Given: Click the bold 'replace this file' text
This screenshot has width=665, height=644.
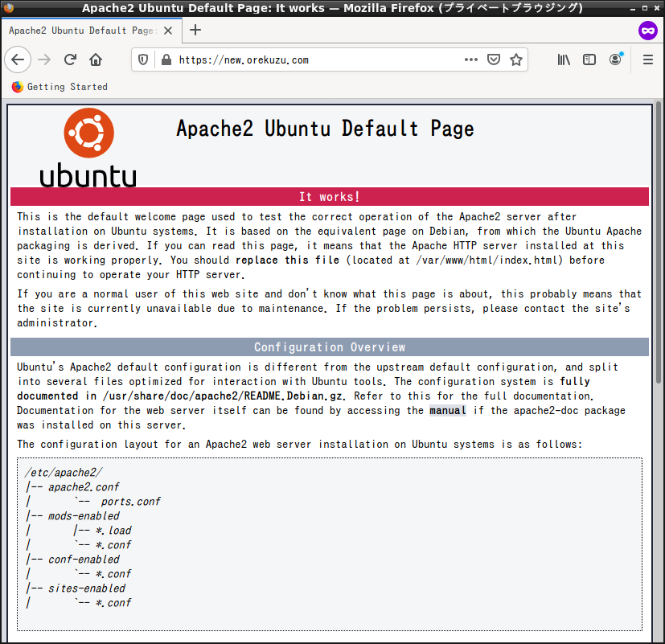Looking at the screenshot, I should (x=288, y=260).
